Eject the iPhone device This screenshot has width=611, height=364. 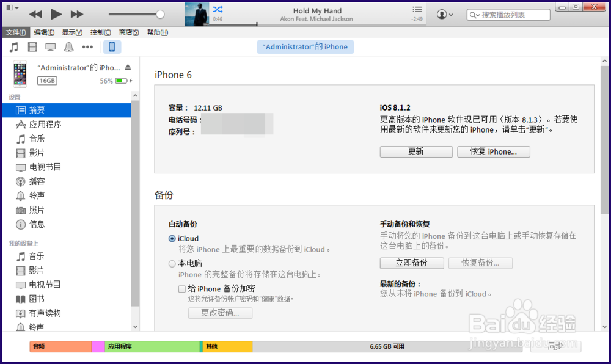coord(128,67)
